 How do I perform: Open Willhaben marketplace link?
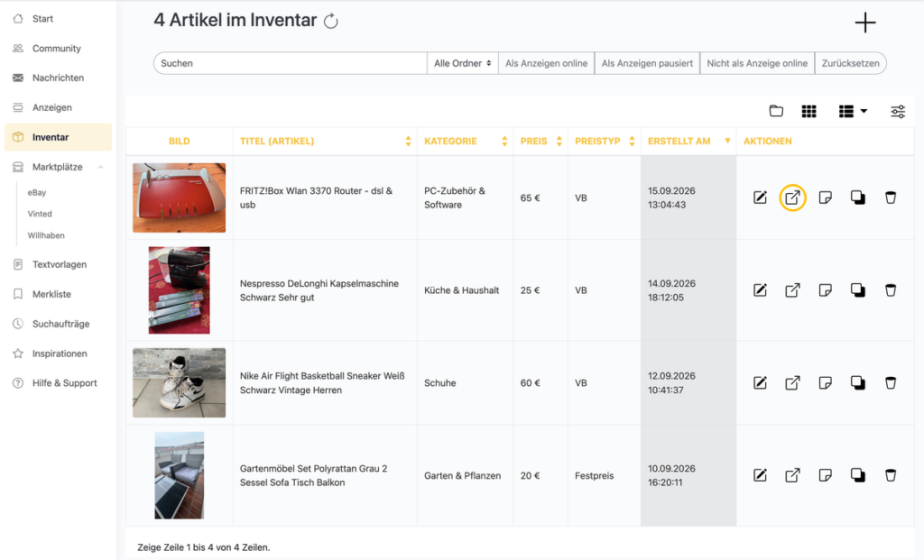pos(46,235)
